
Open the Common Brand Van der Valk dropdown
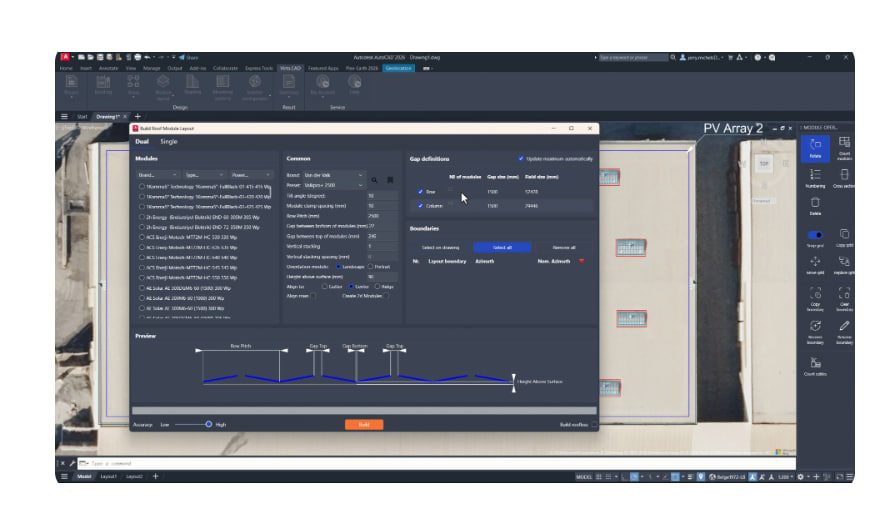tap(333, 175)
